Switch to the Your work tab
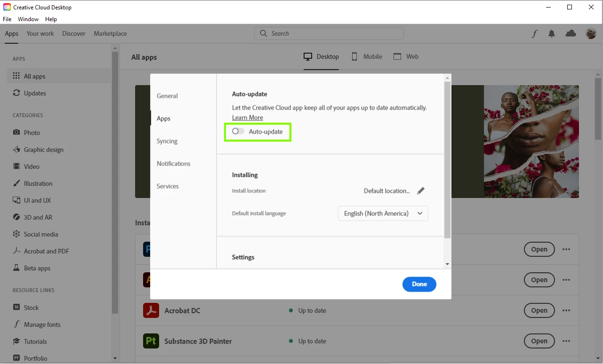The height and width of the screenshot is (364, 603). 40,33
